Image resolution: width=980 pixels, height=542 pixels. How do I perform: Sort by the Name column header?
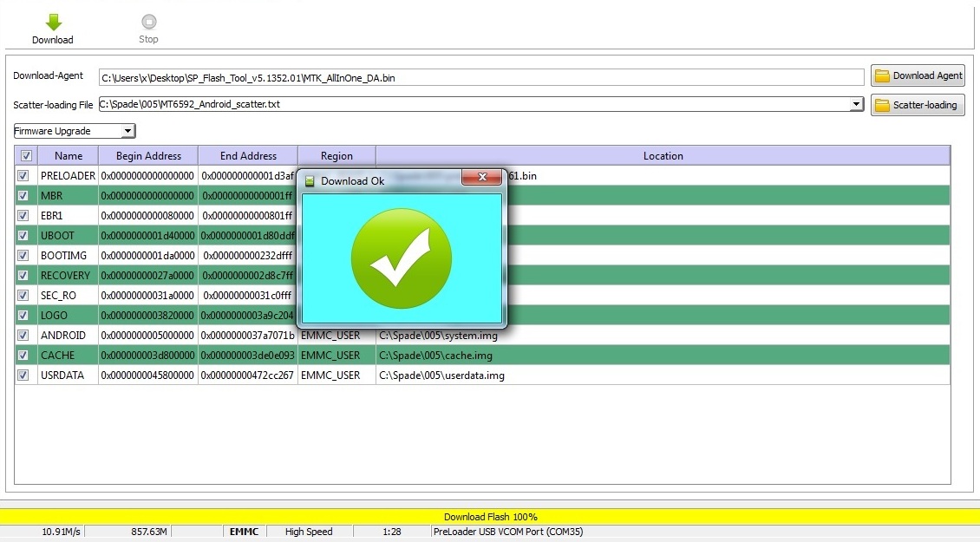69,156
